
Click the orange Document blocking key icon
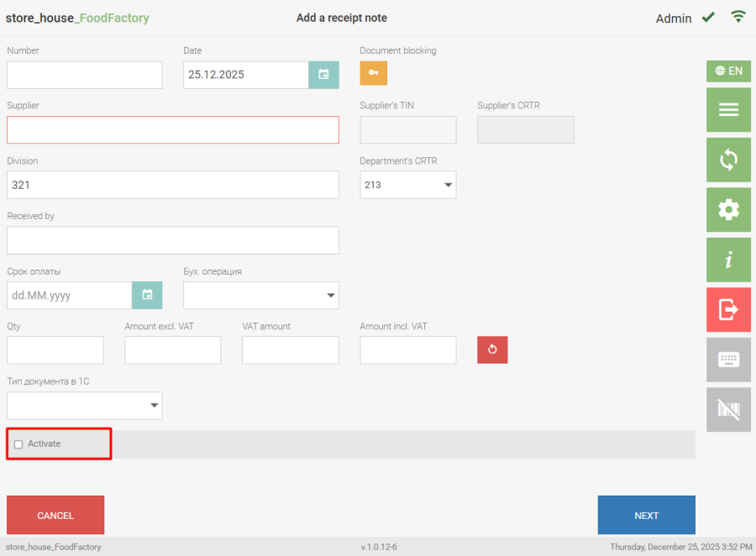374,73
